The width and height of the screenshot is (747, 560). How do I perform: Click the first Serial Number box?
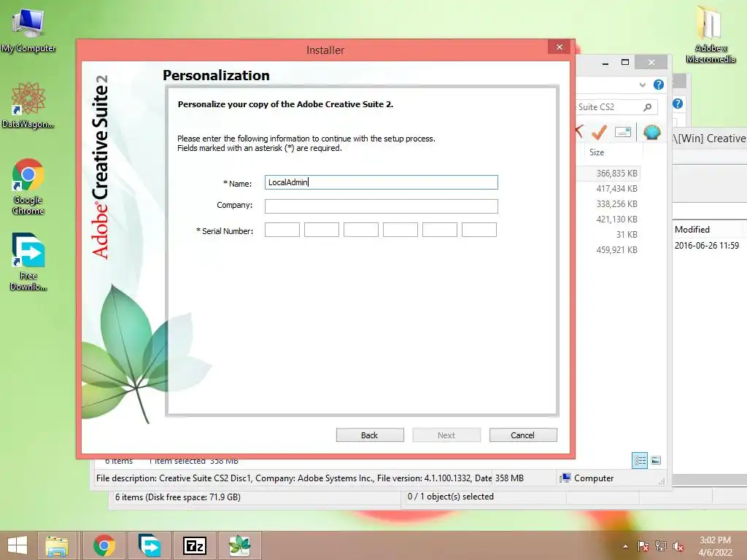pyautogui.click(x=282, y=230)
